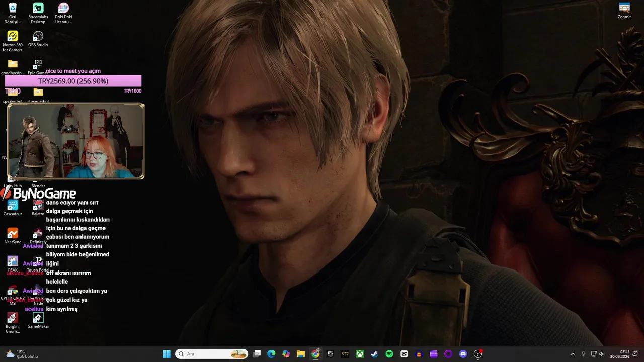Open the Norton 360 for Gamers shortcut
Screen dimensions: 644x362
(13, 41)
